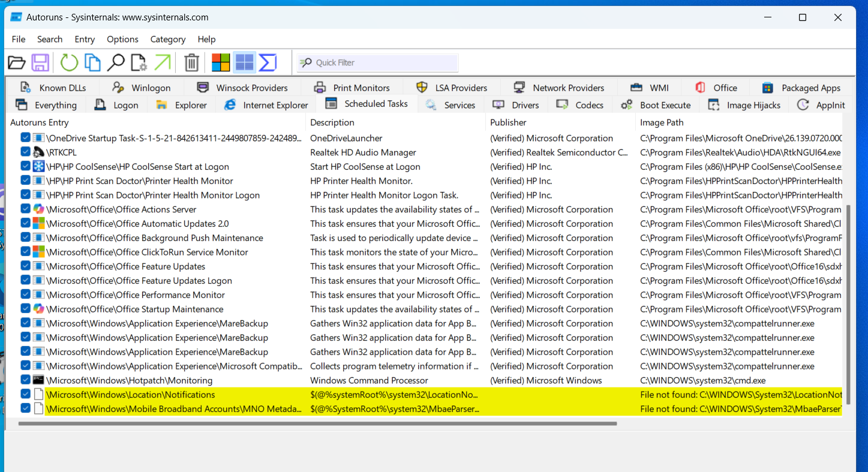Click the Delete trash can icon
The image size is (868, 472).
[x=191, y=62]
